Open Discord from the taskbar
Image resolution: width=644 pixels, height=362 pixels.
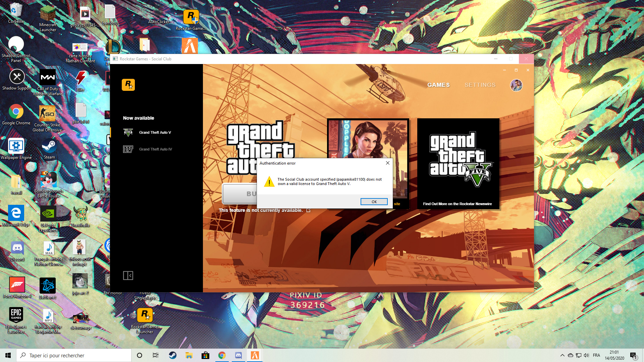point(238,355)
